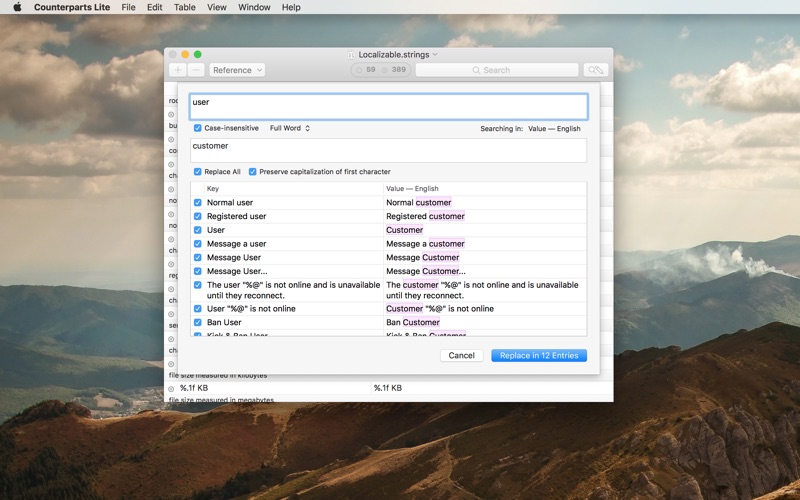800x500 pixels.
Task: Uncheck the Registered user row
Action: pyautogui.click(x=197, y=216)
